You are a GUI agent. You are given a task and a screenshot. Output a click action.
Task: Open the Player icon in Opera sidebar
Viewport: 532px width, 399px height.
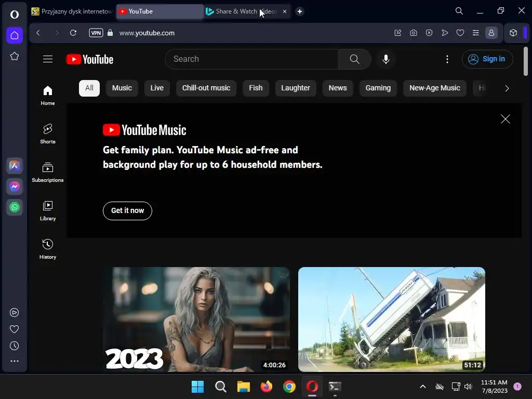click(x=14, y=312)
